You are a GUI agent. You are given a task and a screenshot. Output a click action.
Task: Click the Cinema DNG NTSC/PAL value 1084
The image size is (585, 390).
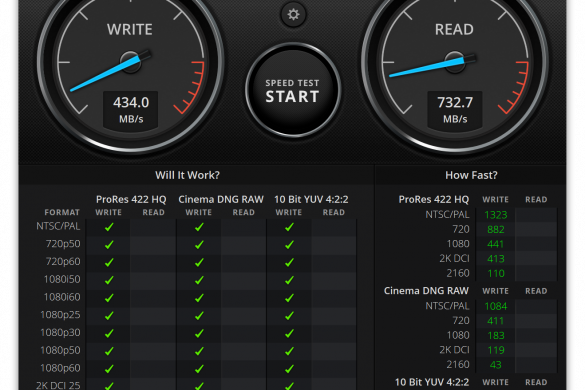495,306
